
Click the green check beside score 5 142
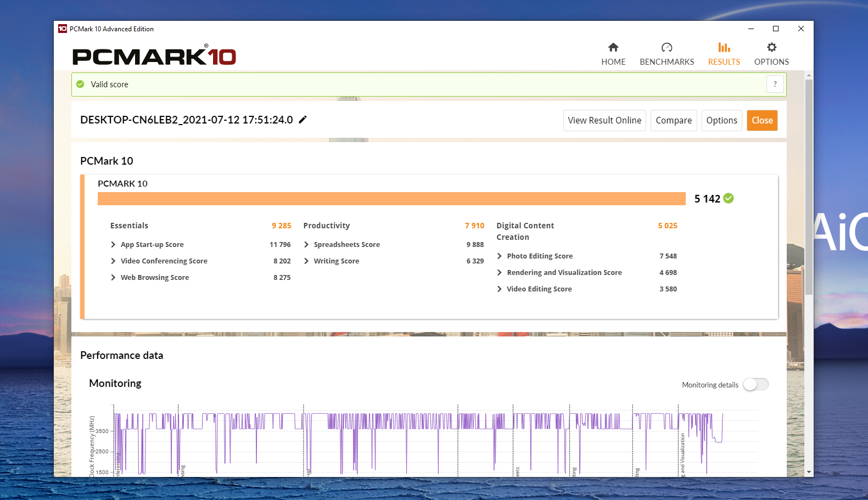729,198
